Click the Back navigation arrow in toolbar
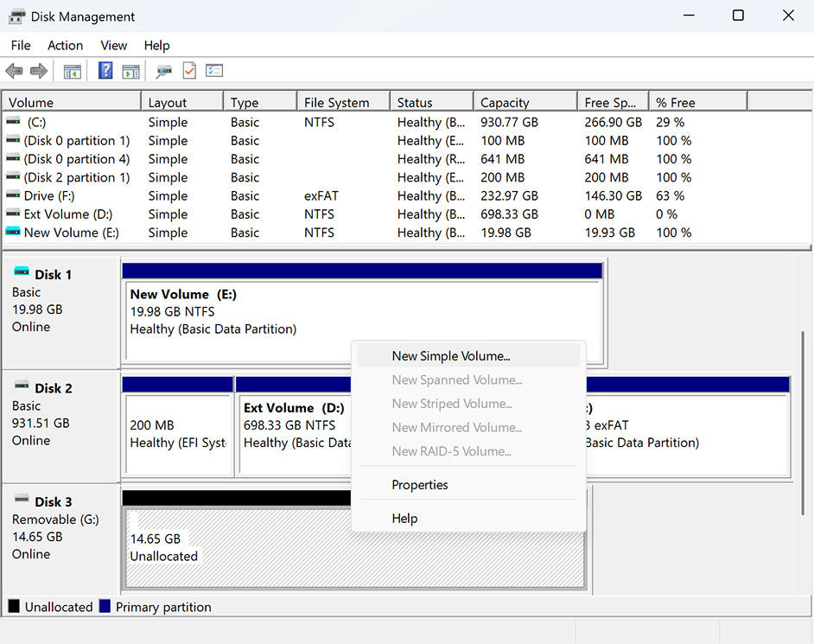The width and height of the screenshot is (814, 644). pos(15,70)
